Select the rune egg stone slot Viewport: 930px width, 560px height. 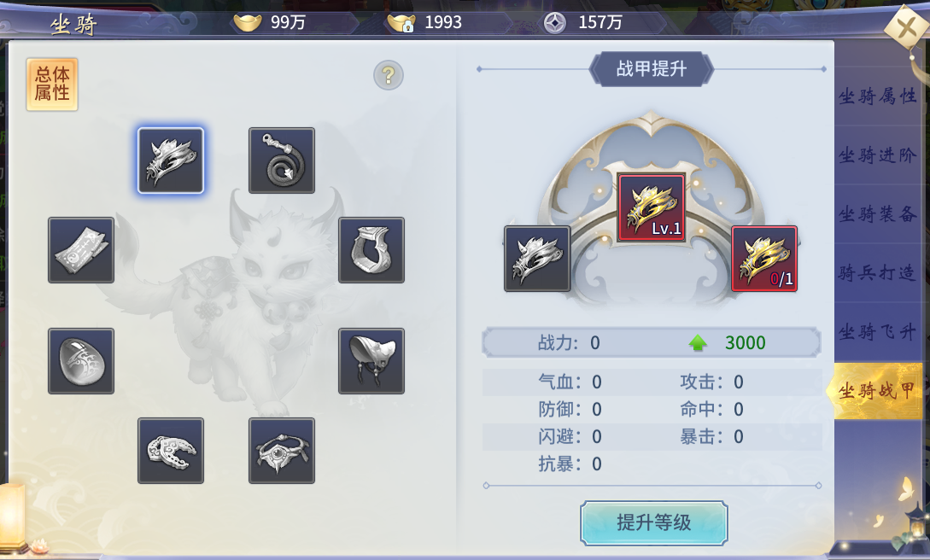[x=80, y=361]
